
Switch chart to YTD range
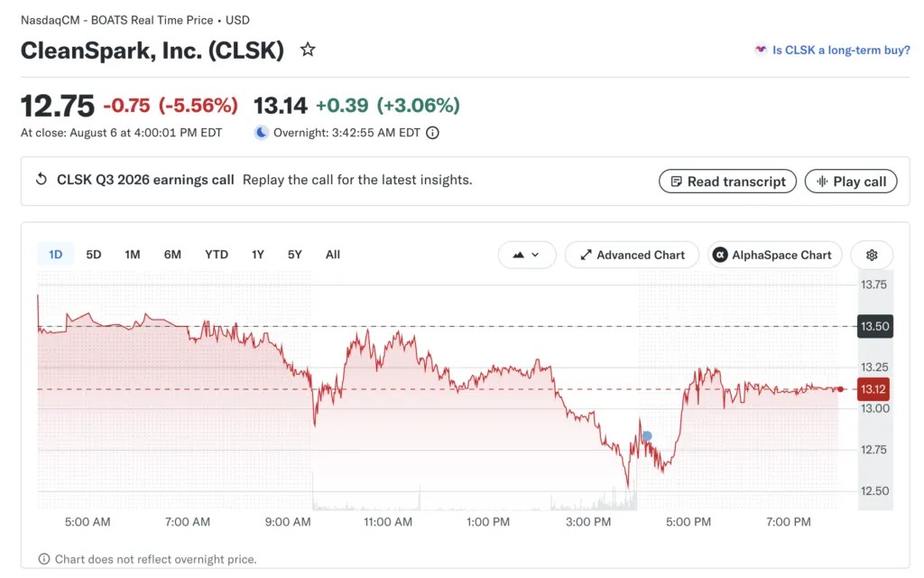tap(217, 254)
